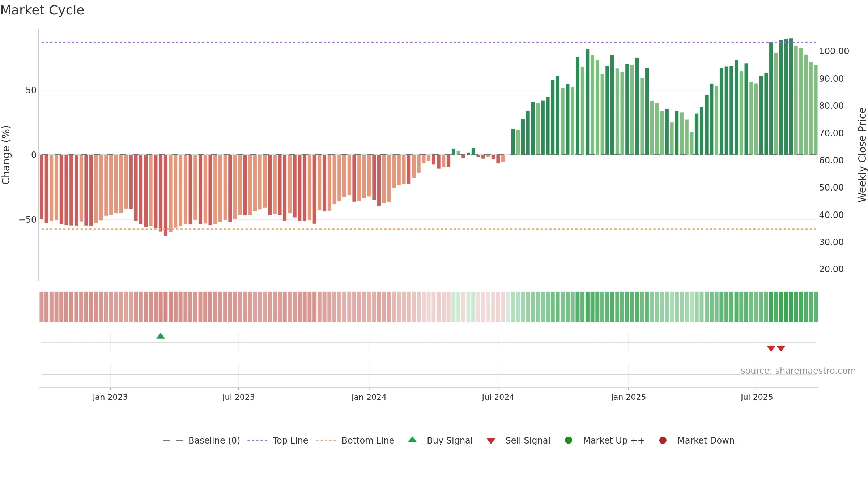Click the 40.00 price axis tick
The width and height of the screenshot is (868, 488).
pyautogui.click(x=831, y=215)
